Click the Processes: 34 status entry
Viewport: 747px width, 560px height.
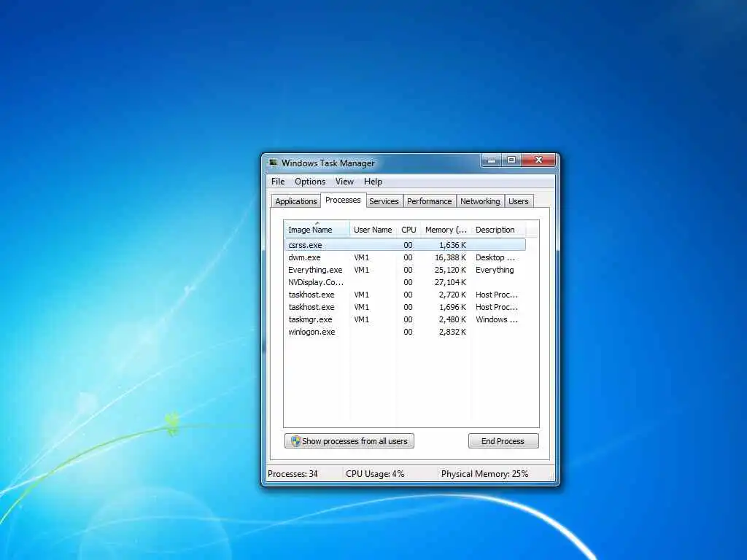tap(293, 474)
